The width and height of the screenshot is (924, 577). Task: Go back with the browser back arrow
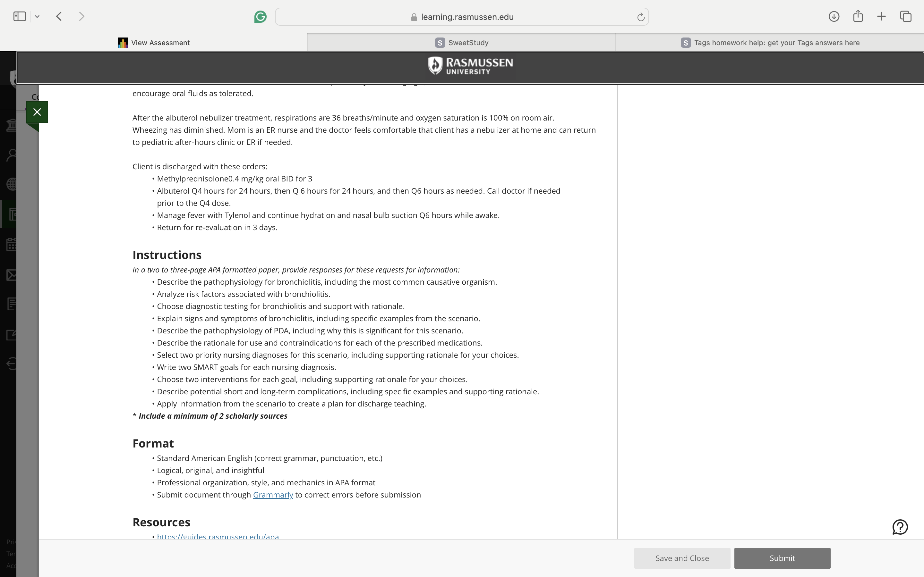[x=59, y=16]
